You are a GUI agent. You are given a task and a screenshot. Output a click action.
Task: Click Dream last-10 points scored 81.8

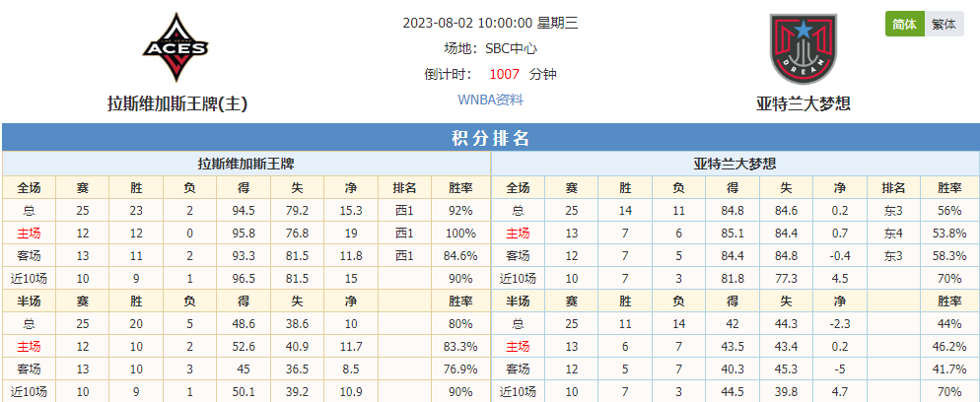point(732,279)
